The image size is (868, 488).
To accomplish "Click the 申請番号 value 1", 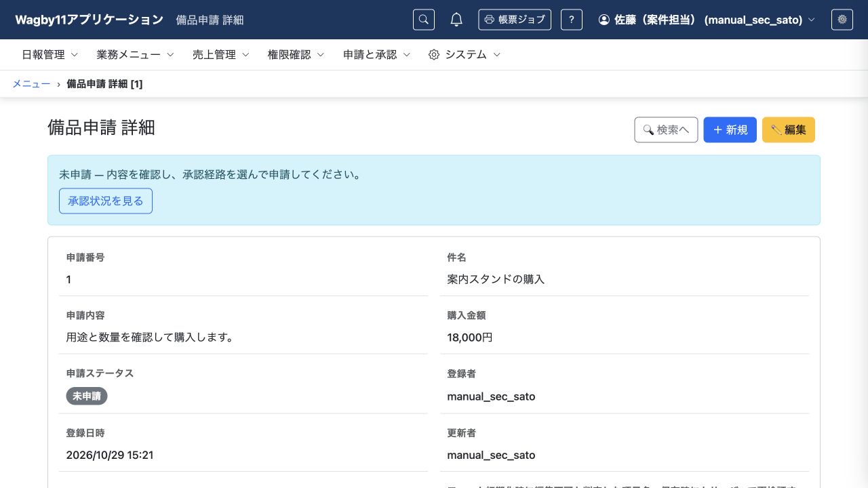I will [68, 279].
